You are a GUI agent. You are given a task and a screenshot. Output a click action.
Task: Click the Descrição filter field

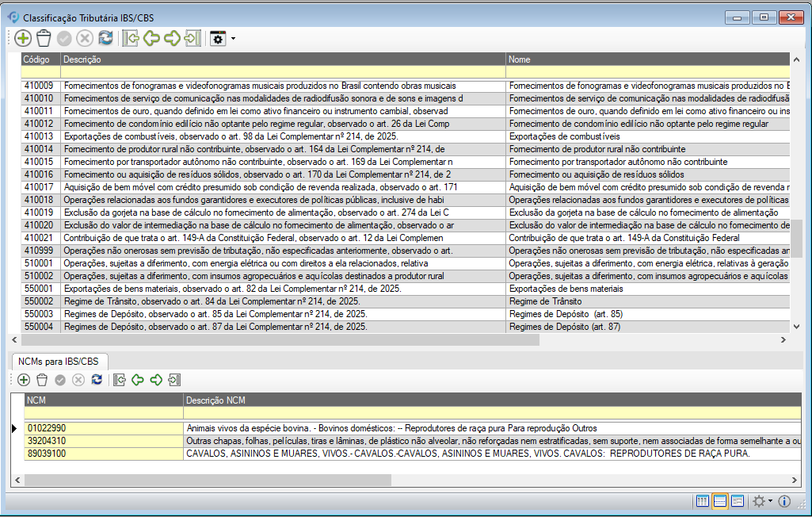[x=284, y=72]
